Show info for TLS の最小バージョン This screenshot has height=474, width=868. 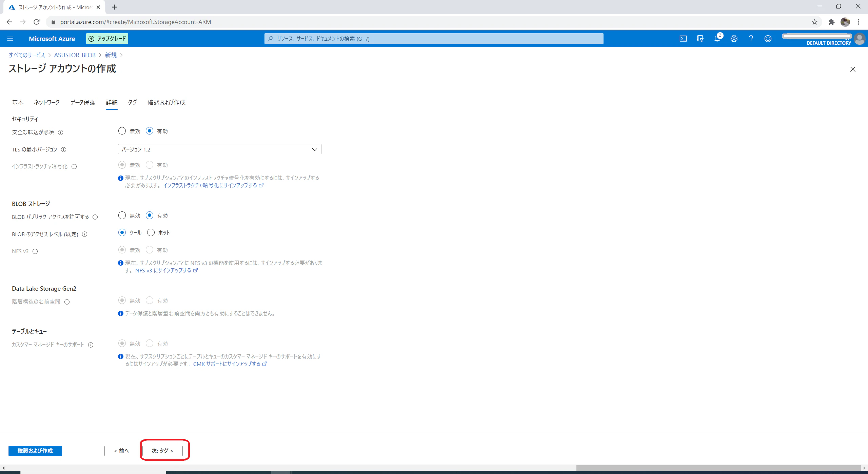63,149
